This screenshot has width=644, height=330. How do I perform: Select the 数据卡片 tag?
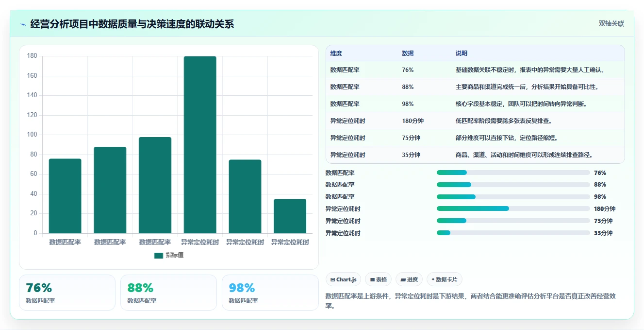point(444,279)
